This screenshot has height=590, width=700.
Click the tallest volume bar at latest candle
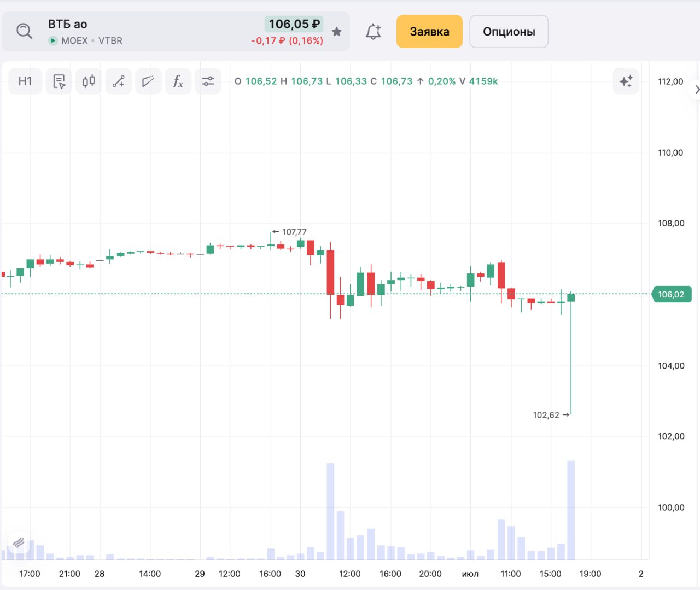[x=571, y=510]
